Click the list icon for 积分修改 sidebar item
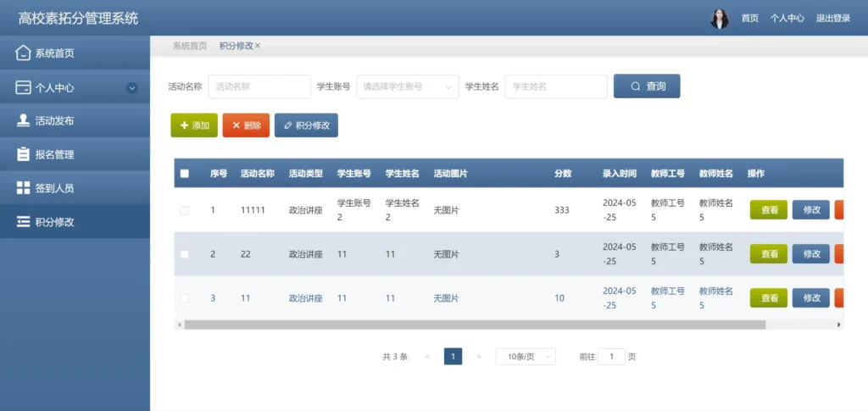 coord(24,222)
